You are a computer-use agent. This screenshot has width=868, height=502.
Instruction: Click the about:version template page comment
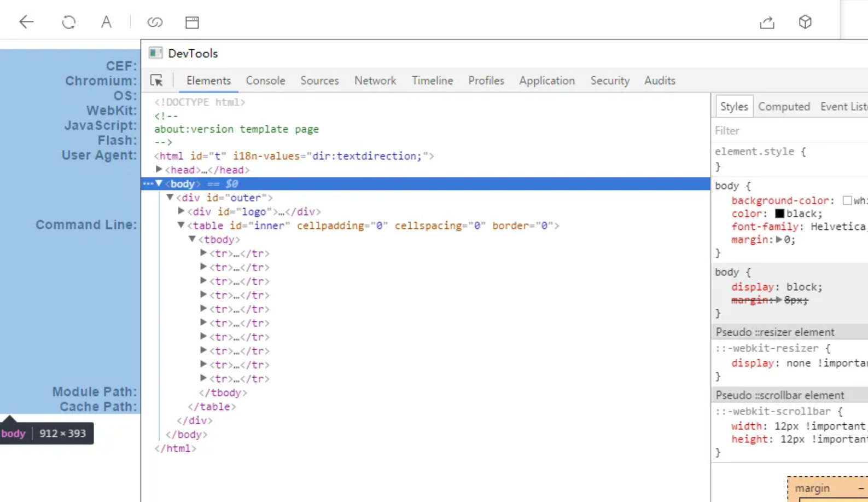(236, 129)
